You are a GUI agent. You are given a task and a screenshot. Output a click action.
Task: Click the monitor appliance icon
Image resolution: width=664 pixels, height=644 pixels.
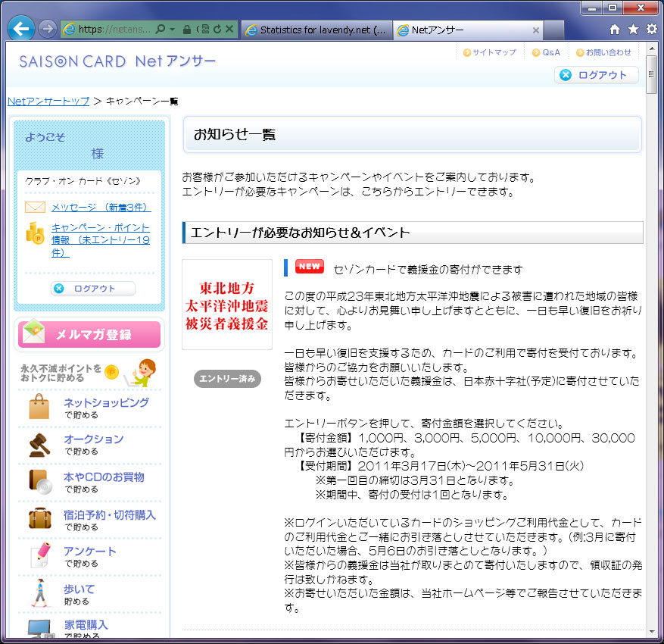coord(40,628)
